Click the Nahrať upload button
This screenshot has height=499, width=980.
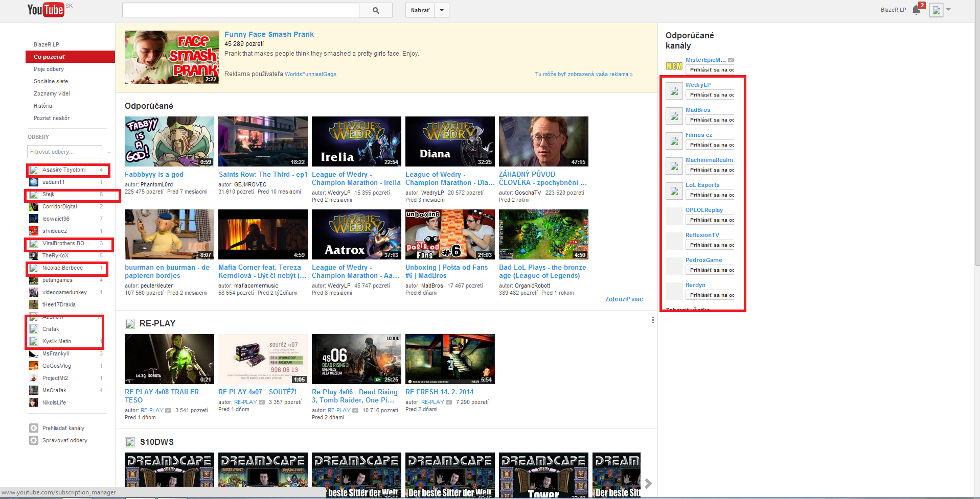pos(420,10)
